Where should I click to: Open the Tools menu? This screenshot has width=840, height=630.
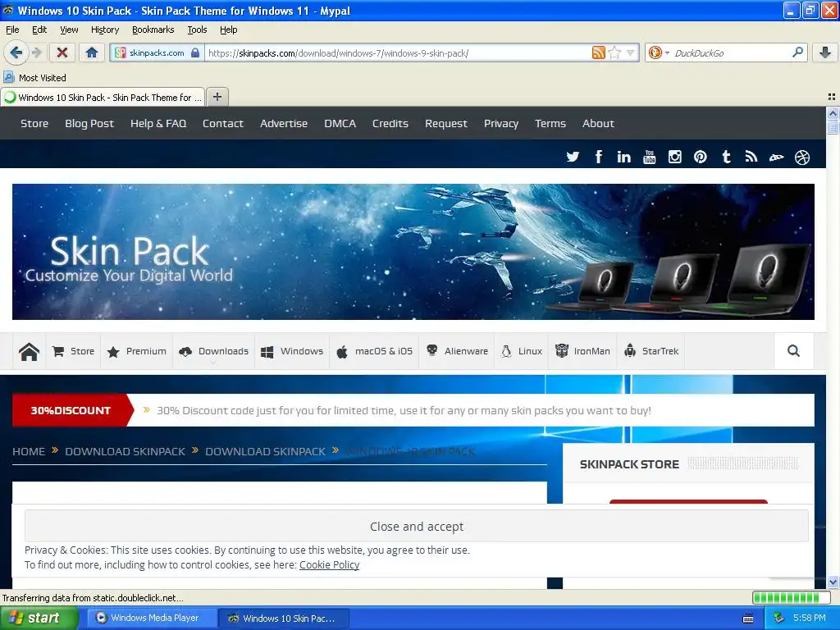pyautogui.click(x=197, y=30)
